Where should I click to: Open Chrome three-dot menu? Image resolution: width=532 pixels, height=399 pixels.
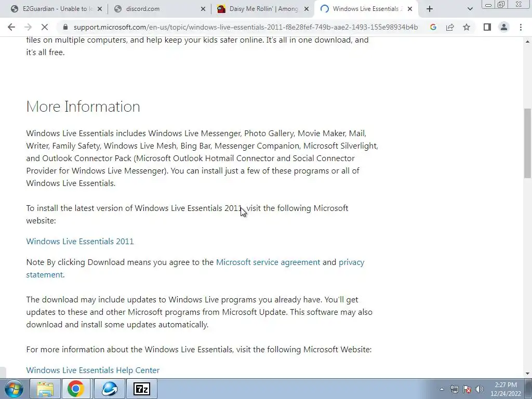(x=521, y=27)
